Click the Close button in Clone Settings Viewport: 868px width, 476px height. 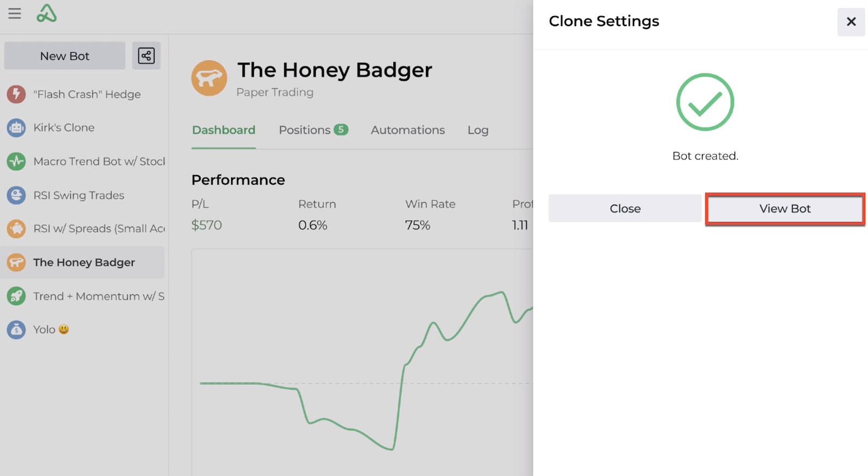pyautogui.click(x=625, y=209)
